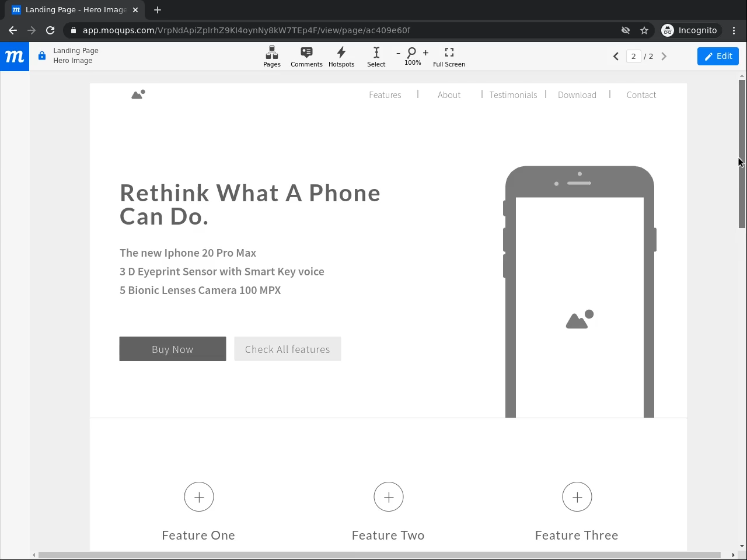Open the Chrome three-dot menu
The width and height of the screenshot is (747, 560).
point(734,30)
